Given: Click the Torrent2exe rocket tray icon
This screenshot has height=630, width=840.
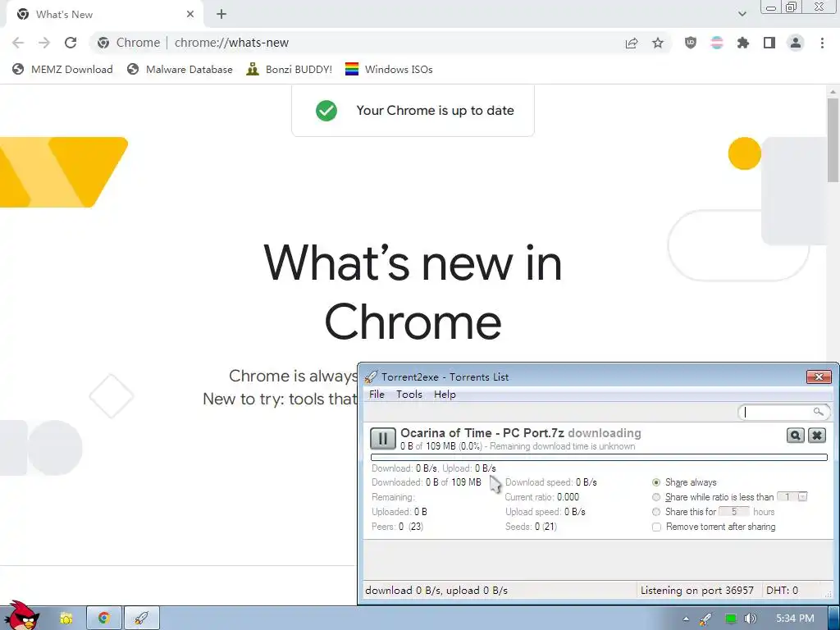Looking at the screenshot, I should (x=706, y=619).
